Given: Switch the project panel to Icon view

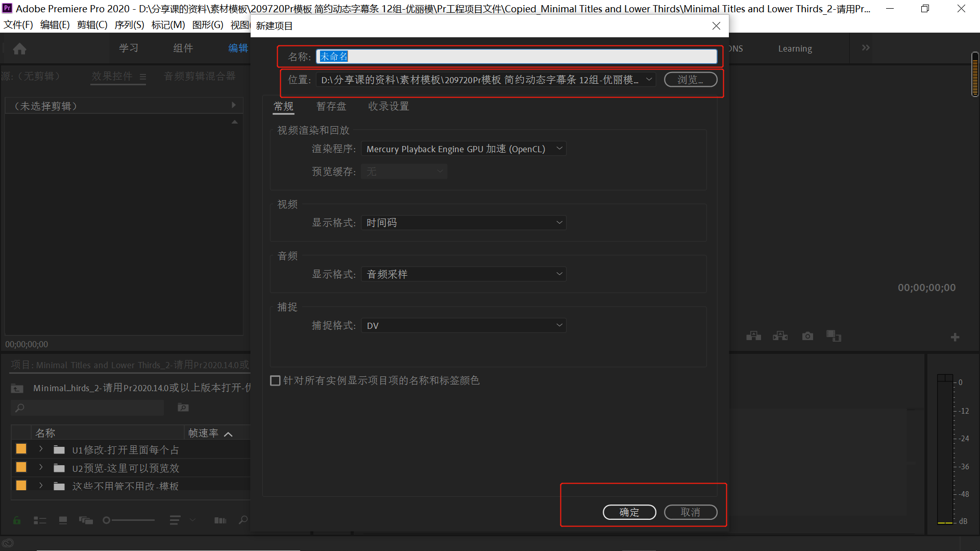Looking at the screenshot, I should coord(63,520).
